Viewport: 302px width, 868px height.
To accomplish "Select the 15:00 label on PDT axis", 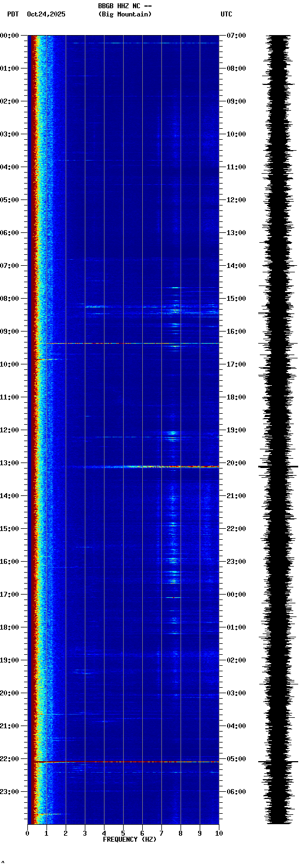I will (9, 529).
